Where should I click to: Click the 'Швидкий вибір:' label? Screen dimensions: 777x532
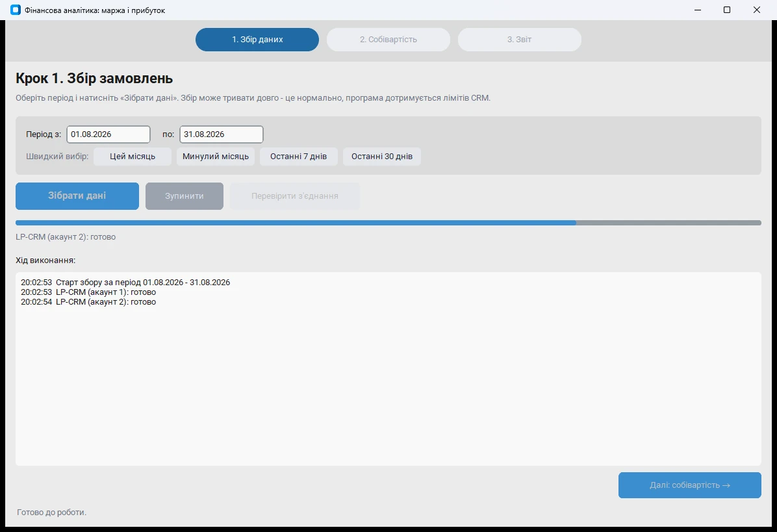click(x=57, y=157)
